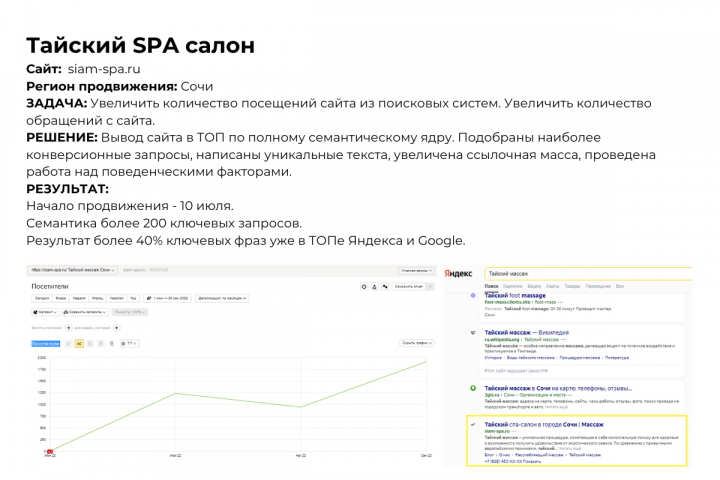
Task: Open the О нас sitelink
Action: pyautogui.click(x=504, y=455)
